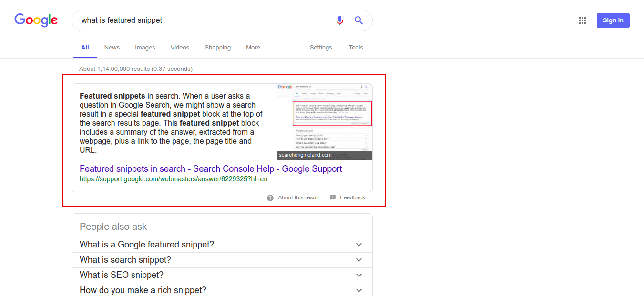Click the search magnifier icon
Screen dimensions: 644x296
359,20
